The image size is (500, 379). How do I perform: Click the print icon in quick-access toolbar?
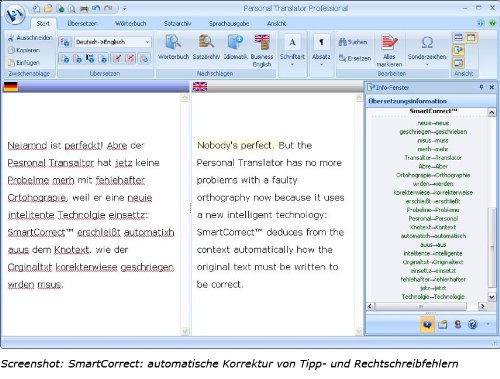pyautogui.click(x=84, y=8)
